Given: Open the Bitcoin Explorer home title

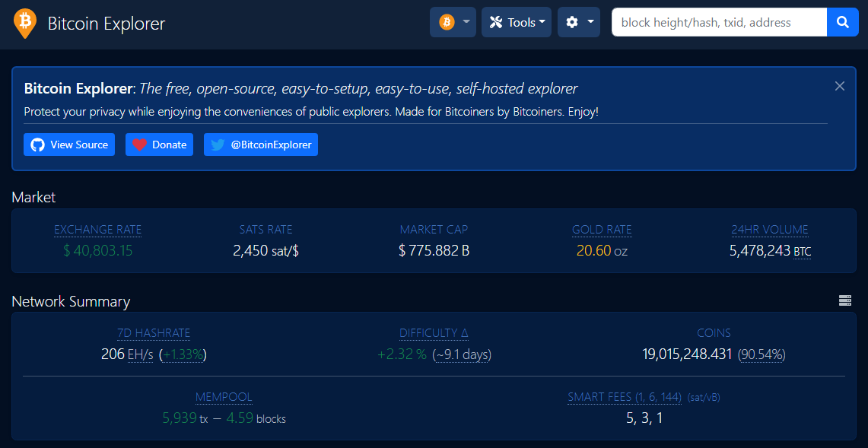Looking at the screenshot, I should point(107,24).
